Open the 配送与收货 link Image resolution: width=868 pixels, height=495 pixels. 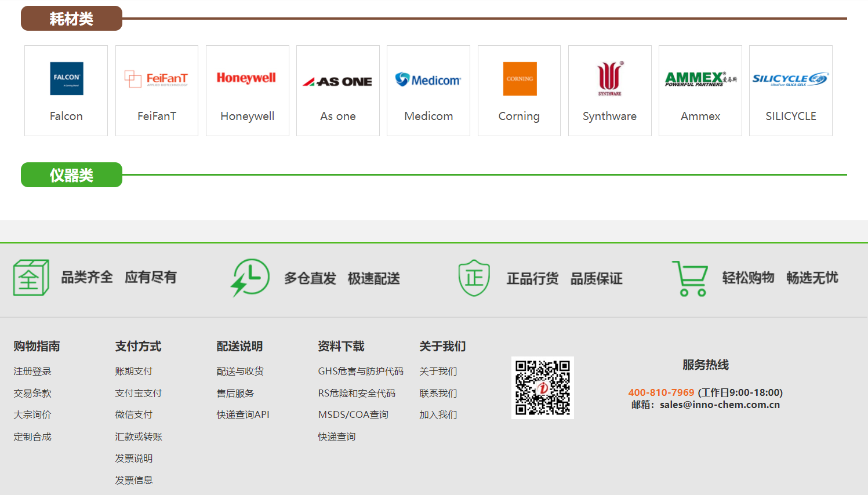coord(240,372)
